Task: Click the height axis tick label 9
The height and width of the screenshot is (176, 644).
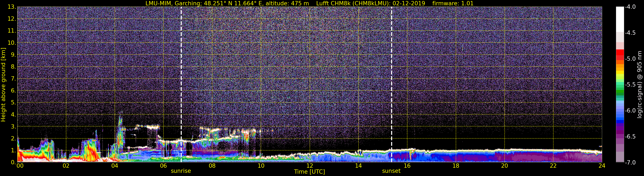Action: click(x=13, y=55)
